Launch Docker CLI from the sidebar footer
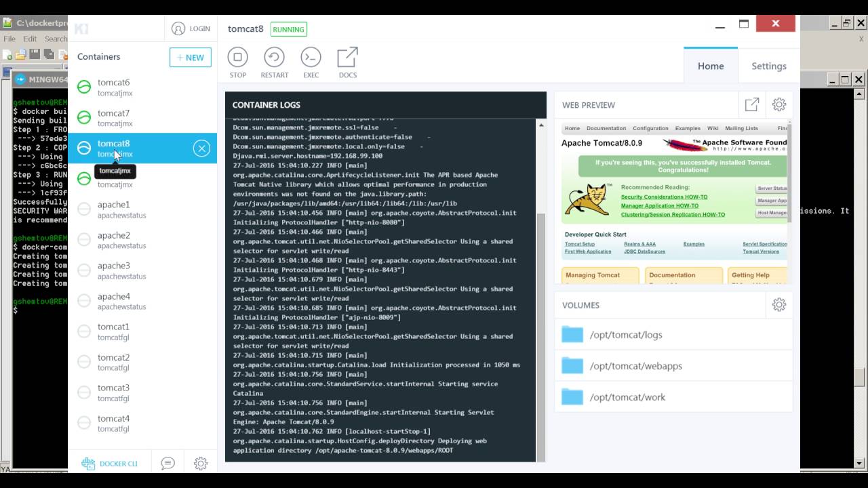 [x=110, y=464]
